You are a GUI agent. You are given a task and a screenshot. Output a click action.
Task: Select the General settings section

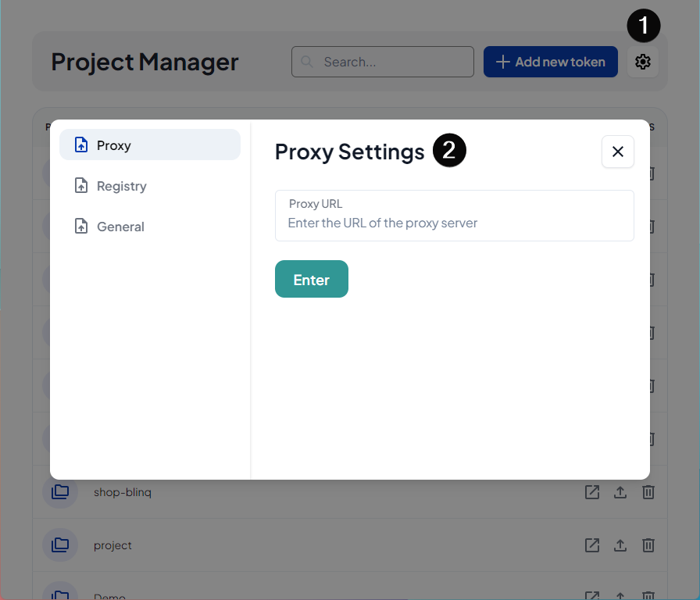(120, 226)
